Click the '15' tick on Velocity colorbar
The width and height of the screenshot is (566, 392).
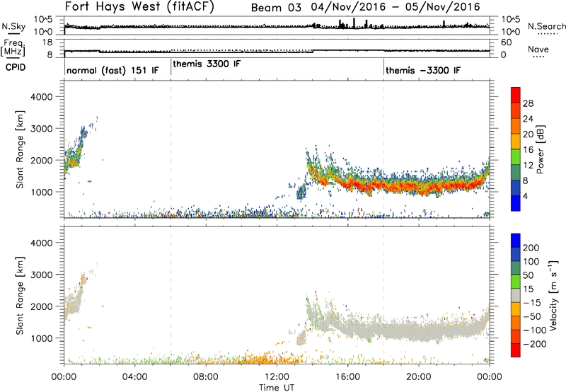528,289
